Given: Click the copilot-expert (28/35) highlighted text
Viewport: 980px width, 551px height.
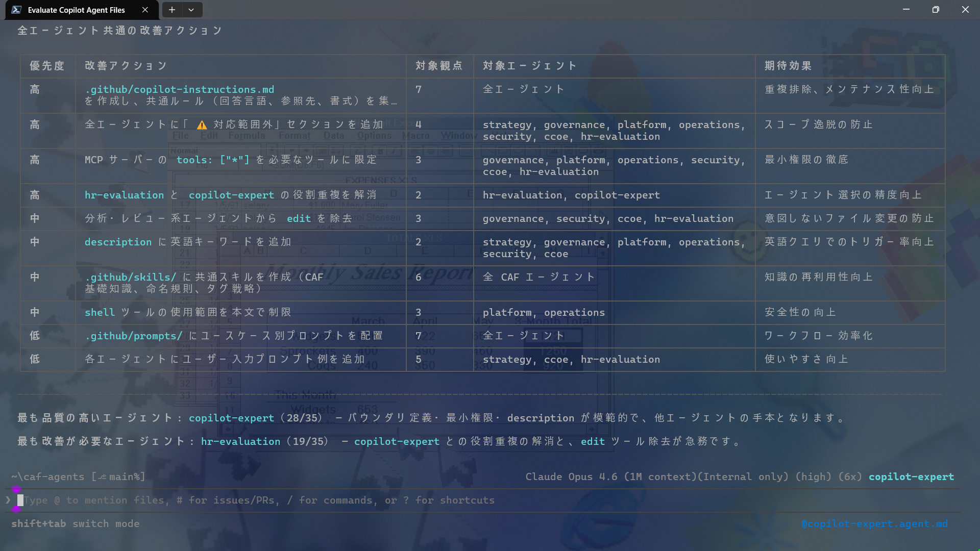Looking at the screenshot, I should (231, 417).
